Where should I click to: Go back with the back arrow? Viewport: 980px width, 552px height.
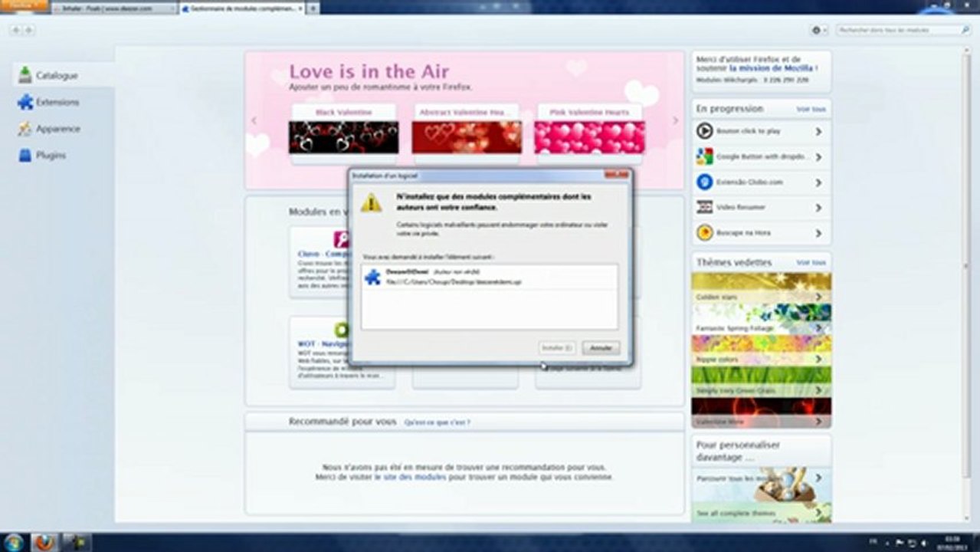pos(15,30)
